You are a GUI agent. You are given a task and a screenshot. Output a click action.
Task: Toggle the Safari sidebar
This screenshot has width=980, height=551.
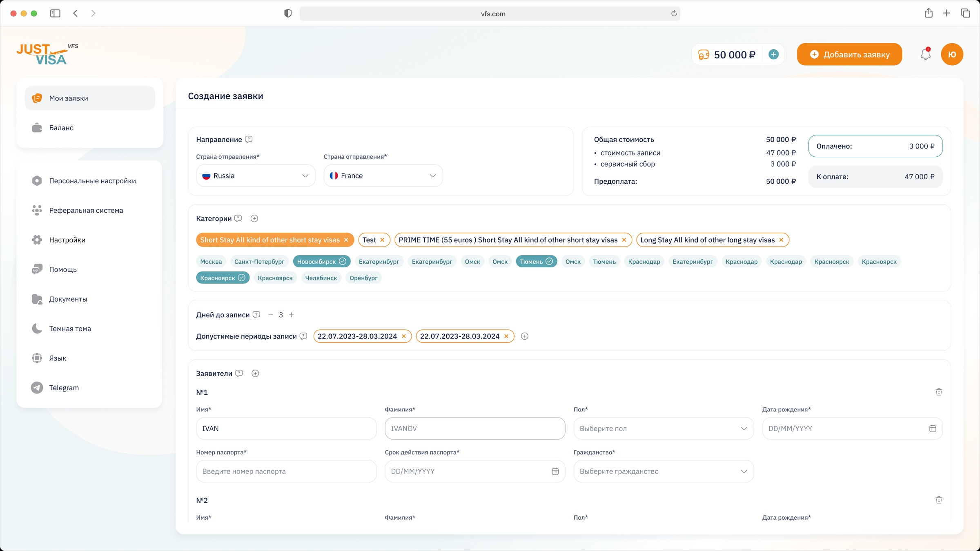click(55, 13)
